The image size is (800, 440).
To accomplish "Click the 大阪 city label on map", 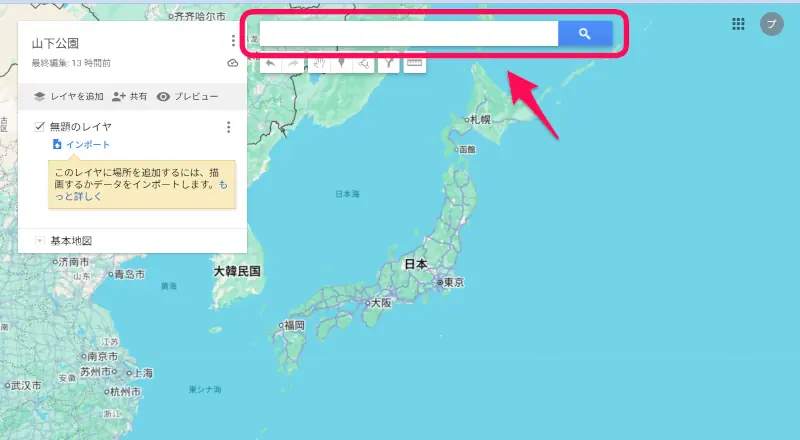I will pos(381,303).
